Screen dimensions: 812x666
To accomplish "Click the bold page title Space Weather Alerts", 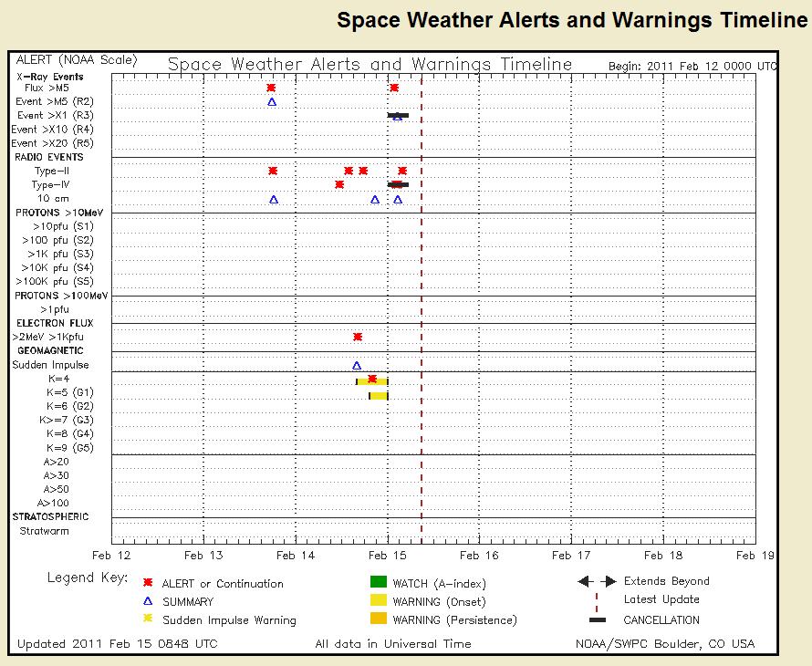I will coord(572,20).
